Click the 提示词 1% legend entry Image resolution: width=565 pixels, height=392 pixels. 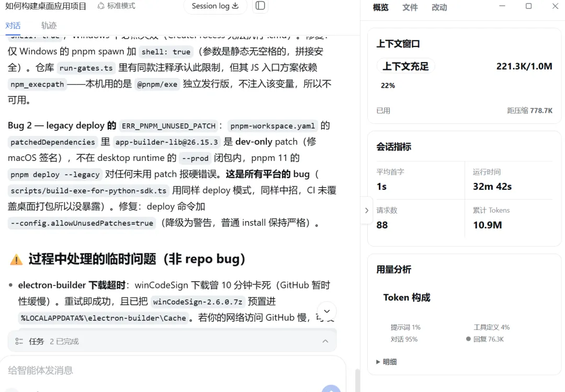point(405,327)
